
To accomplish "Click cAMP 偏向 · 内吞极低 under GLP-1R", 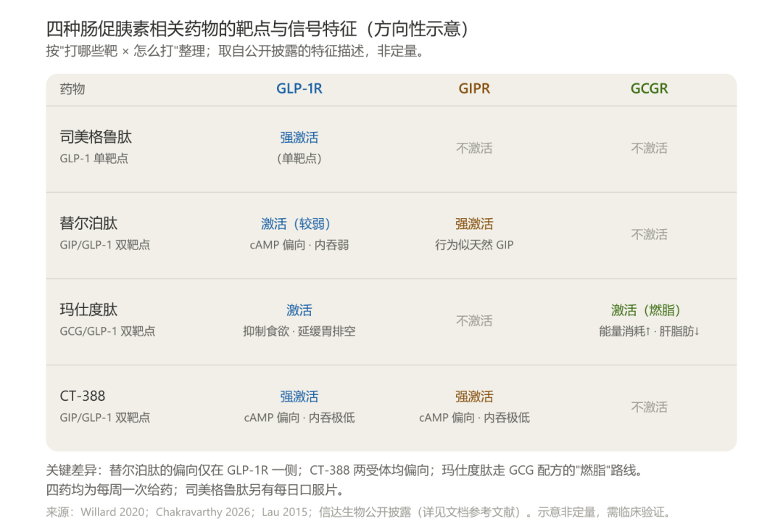I will pyautogui.click(x=299, y=417).
